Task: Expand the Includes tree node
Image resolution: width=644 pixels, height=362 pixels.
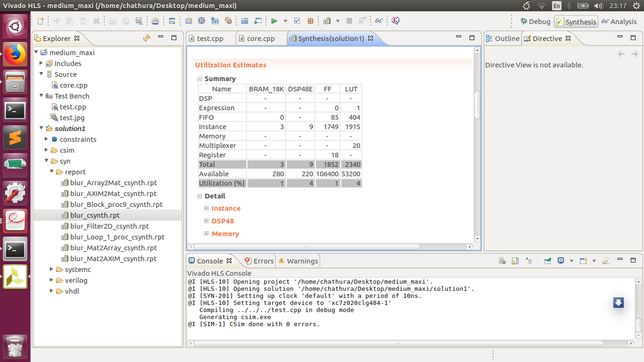Action: (x=41, y=64)
